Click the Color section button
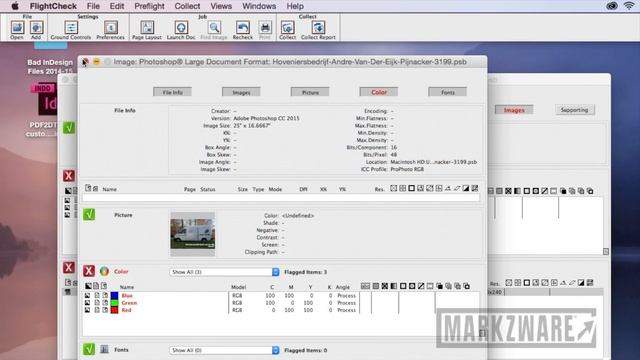Image resolution: width=640 pixels, height=360 pixels. pyautogui.click(x=379, y=92)
